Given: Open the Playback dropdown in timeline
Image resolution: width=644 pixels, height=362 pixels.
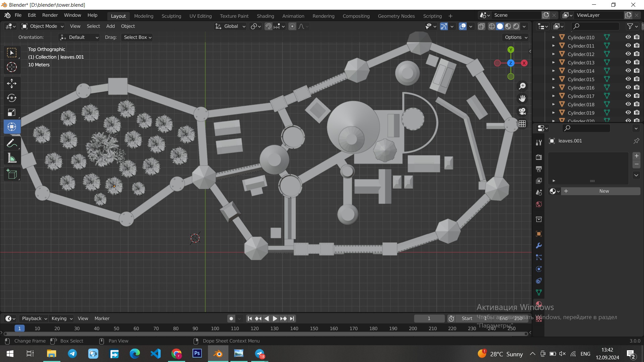Looking at the screenshot, I should 34,318.
